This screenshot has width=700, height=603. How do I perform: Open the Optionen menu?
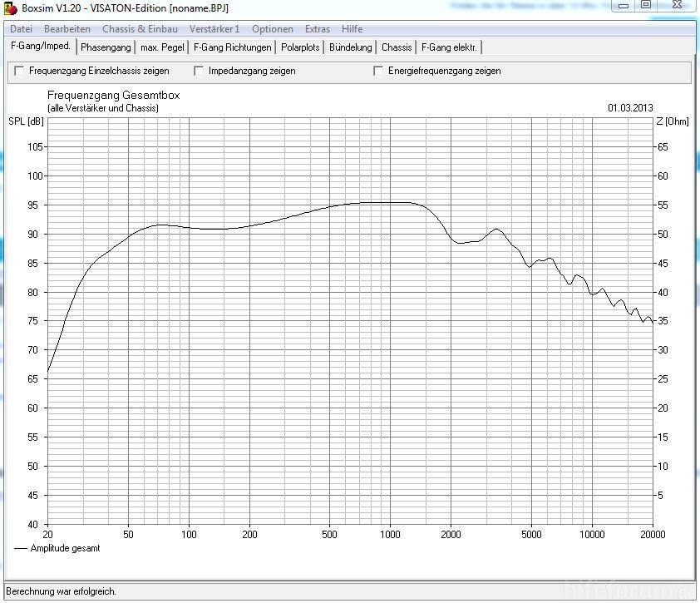272,29
